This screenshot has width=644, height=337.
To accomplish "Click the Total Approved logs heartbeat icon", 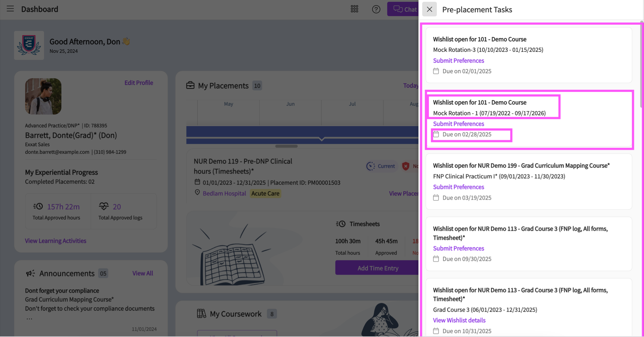I will 104,206.
